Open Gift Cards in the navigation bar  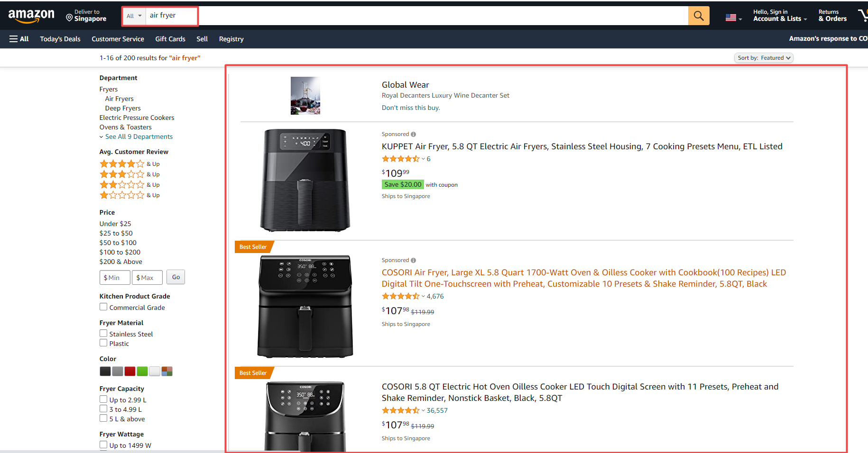pyautogui.click(x=170, y=39)
